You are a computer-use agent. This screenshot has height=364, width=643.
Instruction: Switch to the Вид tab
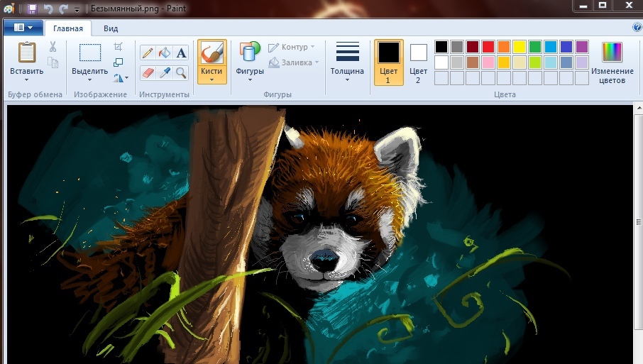pos(111,28)
